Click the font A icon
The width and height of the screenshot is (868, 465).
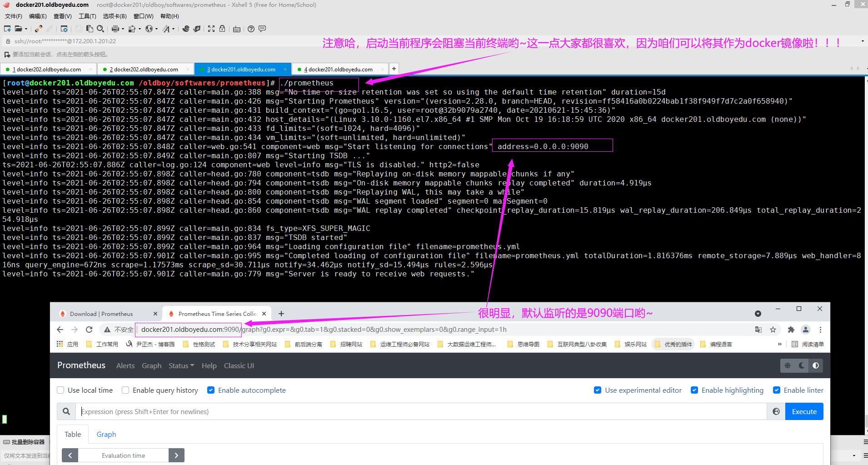pyautogui.click(x=166, y=29)
